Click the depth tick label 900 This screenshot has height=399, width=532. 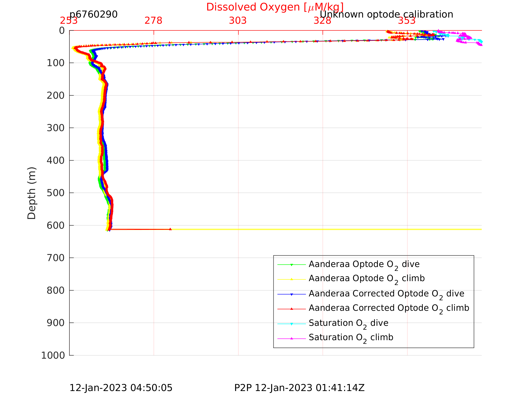tap(56, 323)
